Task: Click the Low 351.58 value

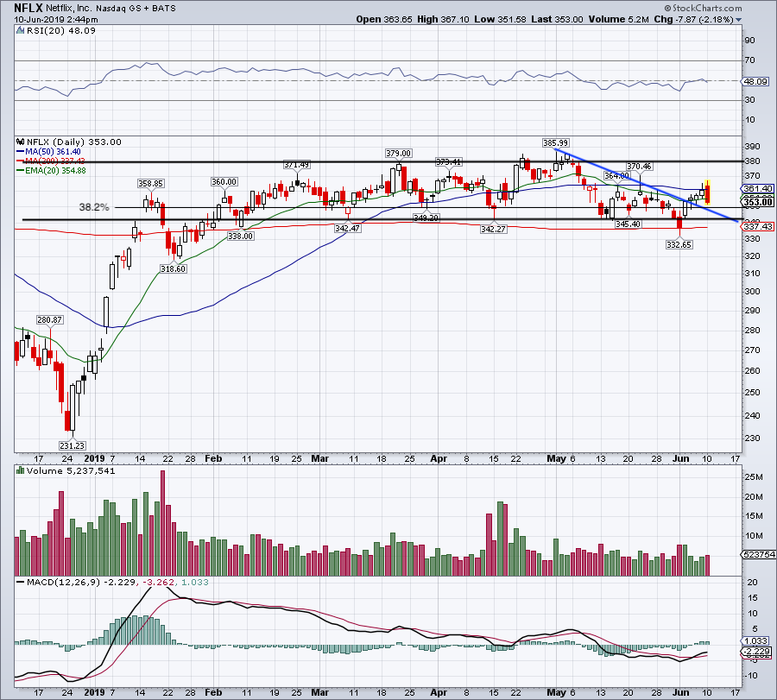Action: pos(500,19)
